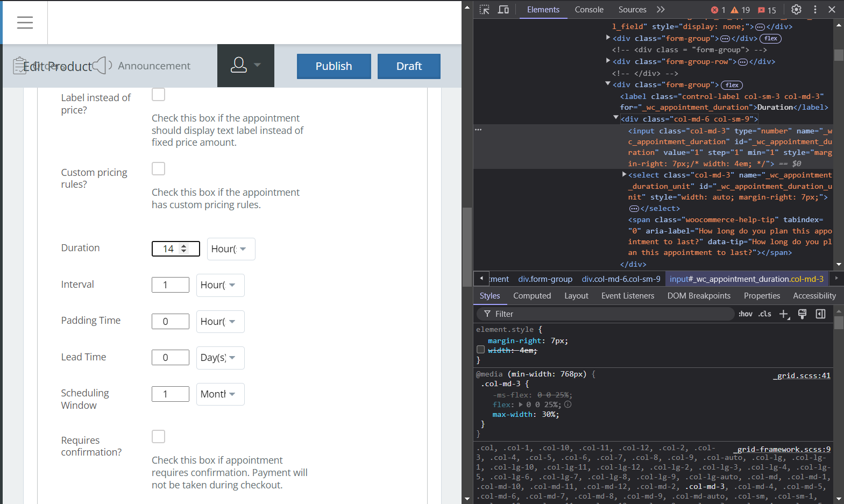Toggle computed styles sidebar icon
844x504 pixels.
point(820,314)
